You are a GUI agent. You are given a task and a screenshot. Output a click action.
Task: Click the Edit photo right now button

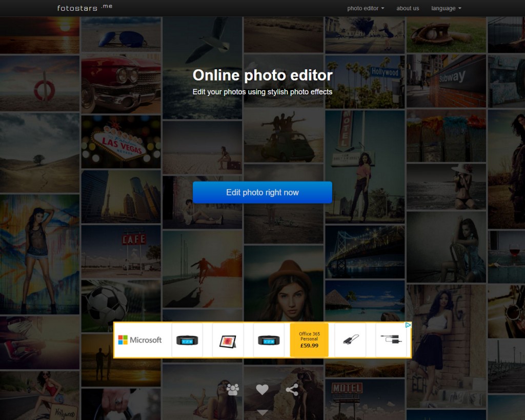pyautogui.click(x=262, y=192)
